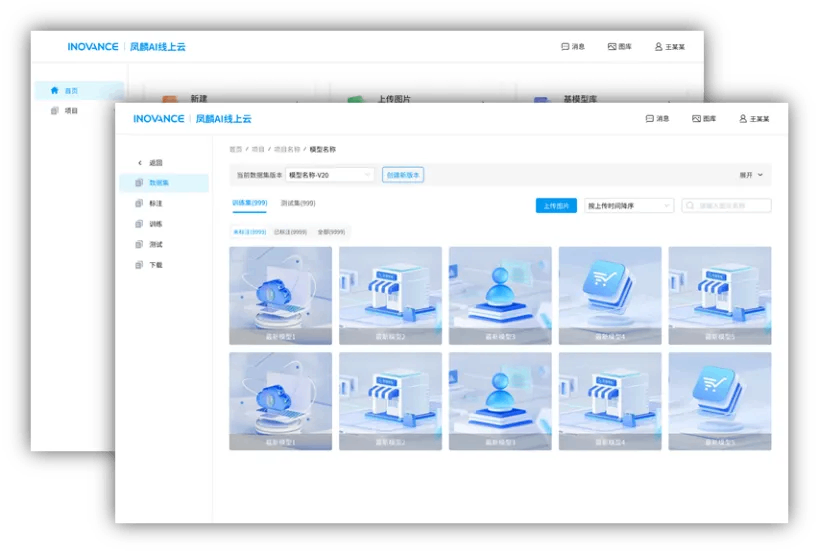This screenshot has height=554, width=819.
Task: Click the image name search field
Action: tap(730, 206)
